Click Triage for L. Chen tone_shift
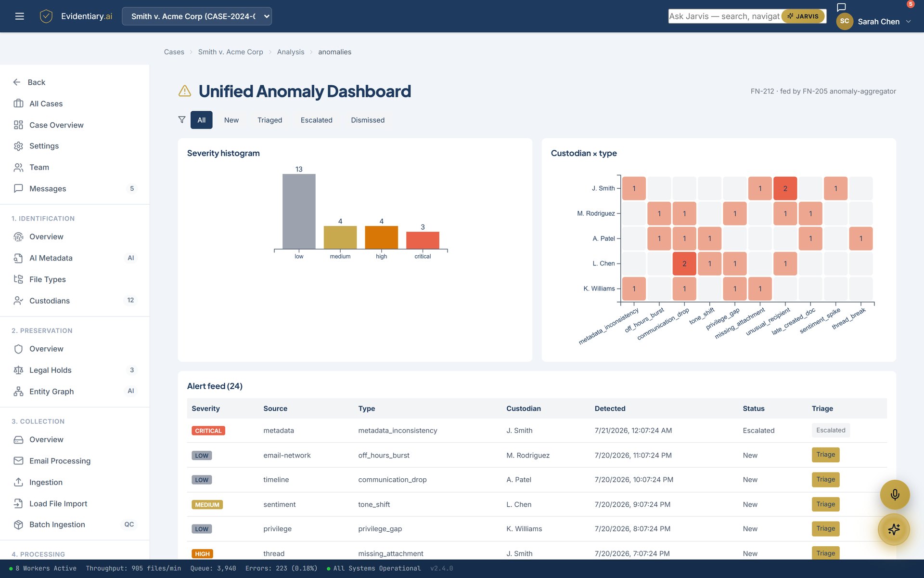The width and height of the screenshot is (924, 578). pos(825,504)
